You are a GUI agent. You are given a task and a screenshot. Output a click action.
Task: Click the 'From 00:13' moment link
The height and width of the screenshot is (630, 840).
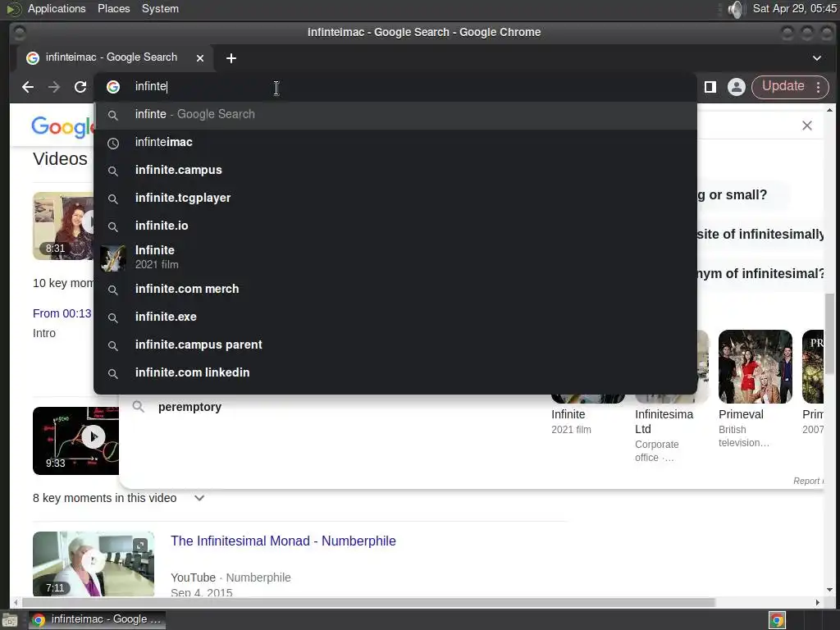62,313
